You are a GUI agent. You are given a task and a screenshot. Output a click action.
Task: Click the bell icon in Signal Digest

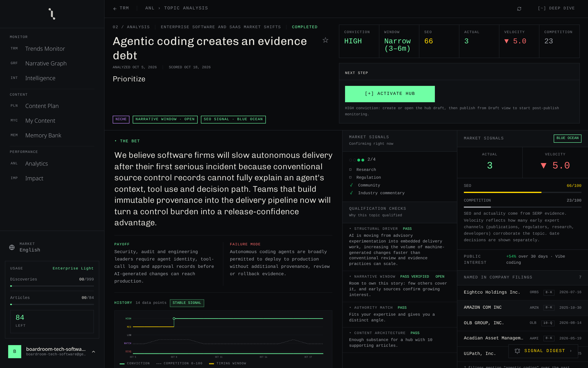pos(517,351)
